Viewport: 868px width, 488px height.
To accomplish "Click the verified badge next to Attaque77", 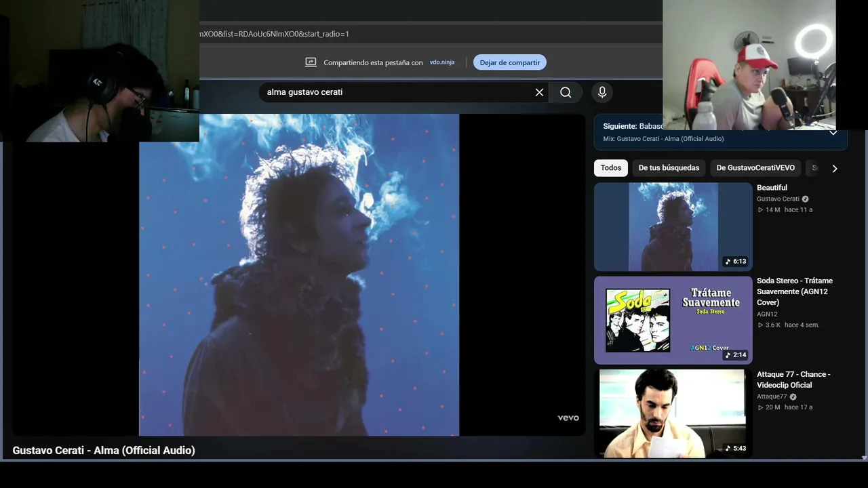I will (x=793, y=397).
